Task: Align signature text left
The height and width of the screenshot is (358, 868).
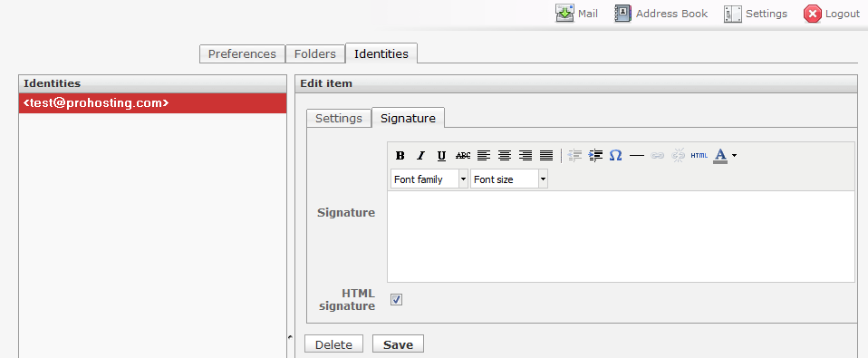Action: coord(484,156)
